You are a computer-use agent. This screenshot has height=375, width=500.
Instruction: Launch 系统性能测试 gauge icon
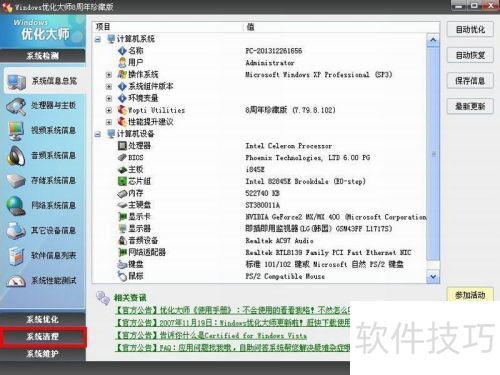(x=16, y=281)
